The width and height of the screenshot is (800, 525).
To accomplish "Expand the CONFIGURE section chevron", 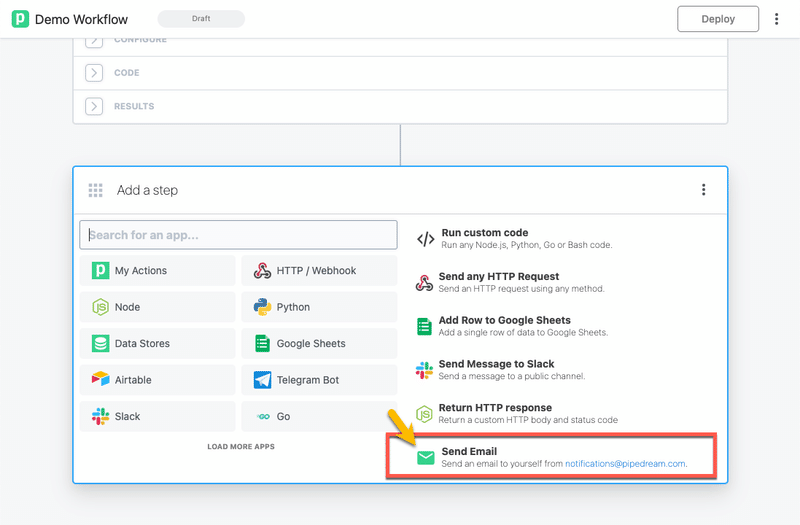I will click(94, 42).
